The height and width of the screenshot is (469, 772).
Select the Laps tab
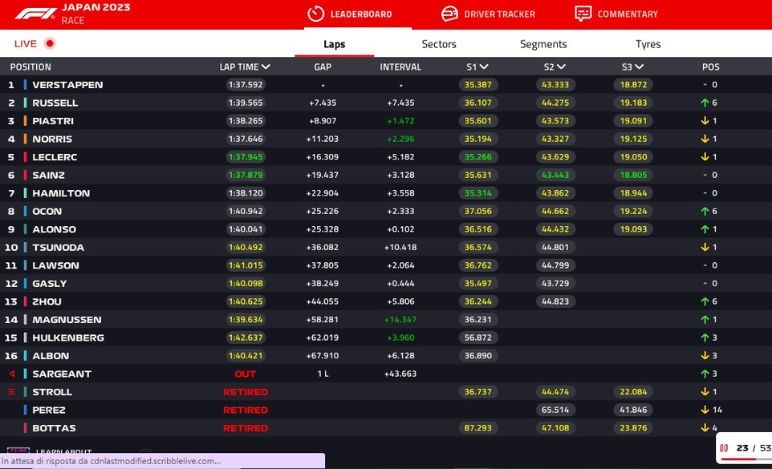point(334,44)
